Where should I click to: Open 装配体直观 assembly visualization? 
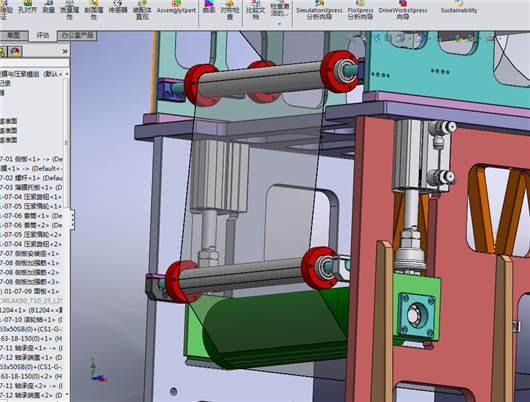click(x=142, y=10)
